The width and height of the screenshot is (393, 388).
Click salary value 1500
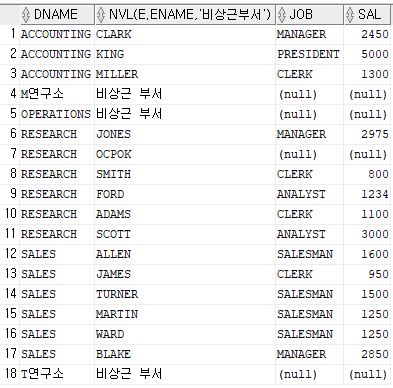click(x=375, y=294)
